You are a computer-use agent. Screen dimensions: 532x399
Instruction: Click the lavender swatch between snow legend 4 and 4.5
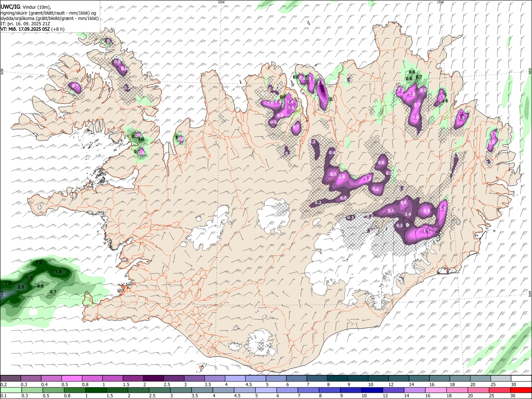pyautogui.click(x=235, y=379)
